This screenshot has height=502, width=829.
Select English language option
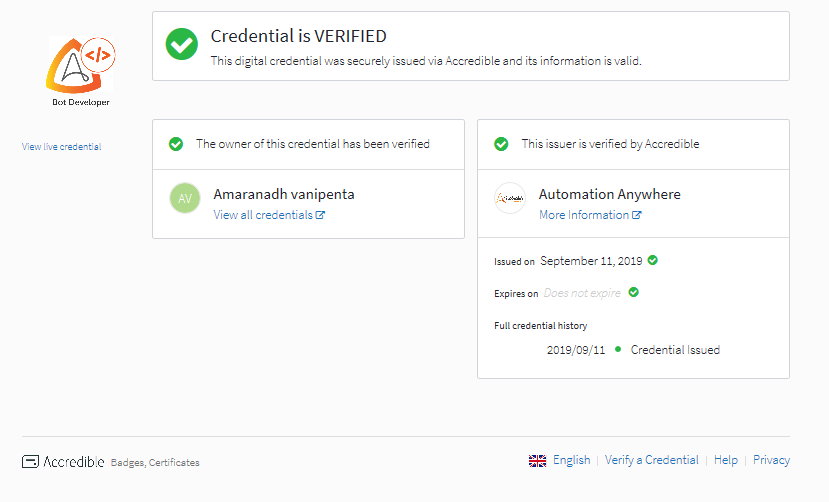tap(571, 460)
